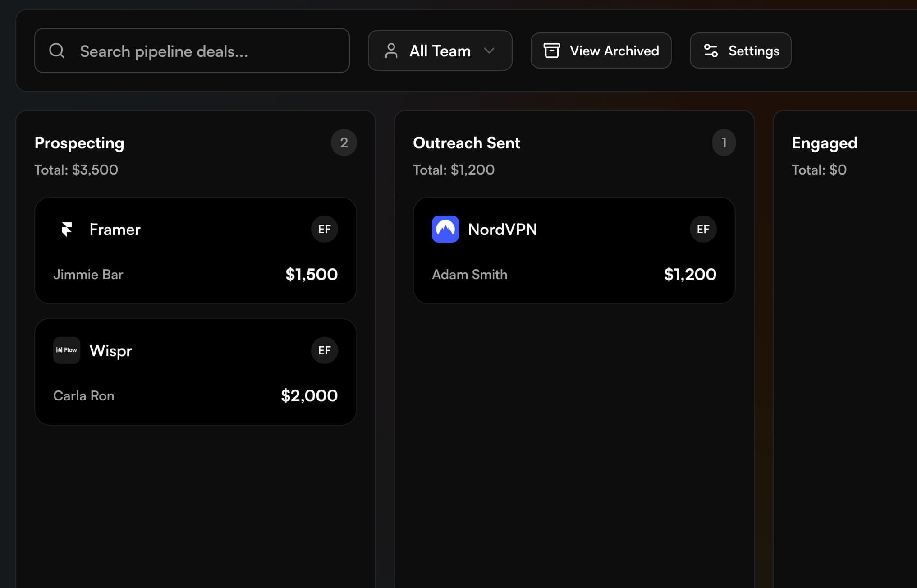Click the EF avatar badge on the NordVPN card
The image size is (917, 588).
703,229
